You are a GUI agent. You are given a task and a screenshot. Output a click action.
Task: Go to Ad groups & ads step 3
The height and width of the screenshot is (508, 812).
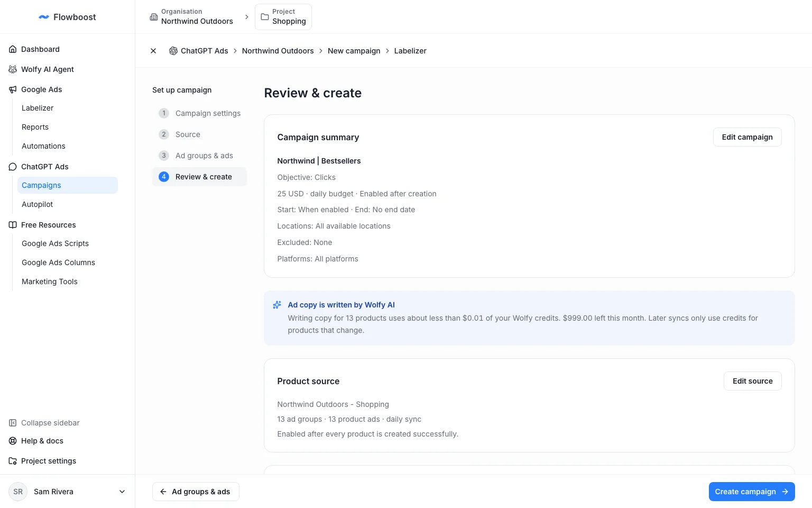[199, 156]
